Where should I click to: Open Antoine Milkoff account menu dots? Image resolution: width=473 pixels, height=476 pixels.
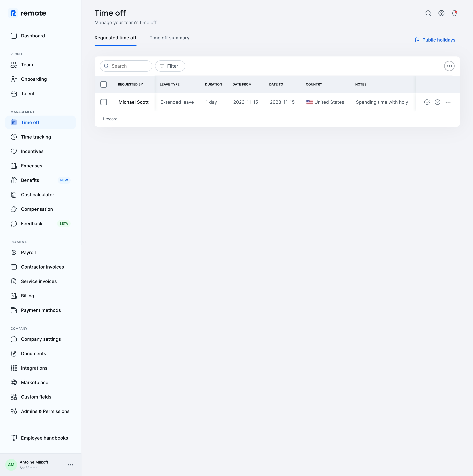click(70, 465)
